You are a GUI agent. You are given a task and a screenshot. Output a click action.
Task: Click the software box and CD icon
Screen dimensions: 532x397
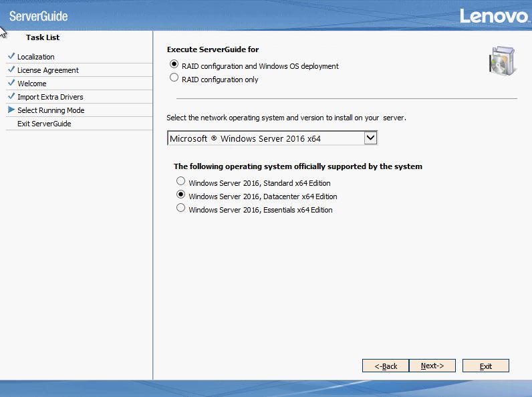tap(503, 61)
